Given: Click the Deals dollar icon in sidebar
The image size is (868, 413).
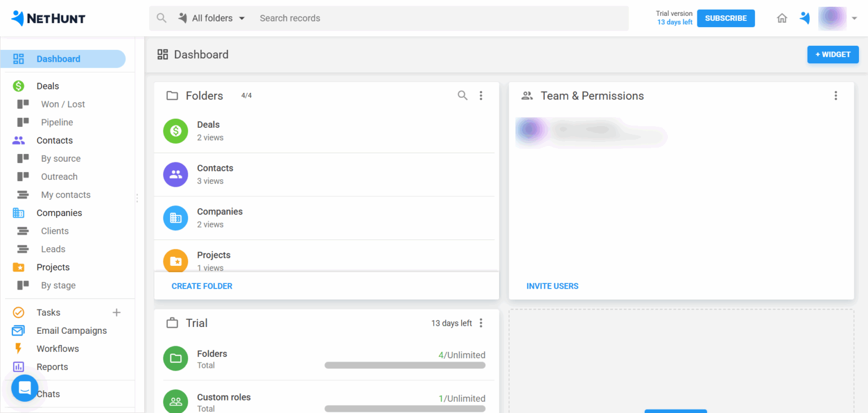Looking at the screenshot, I should coord(19,86).
